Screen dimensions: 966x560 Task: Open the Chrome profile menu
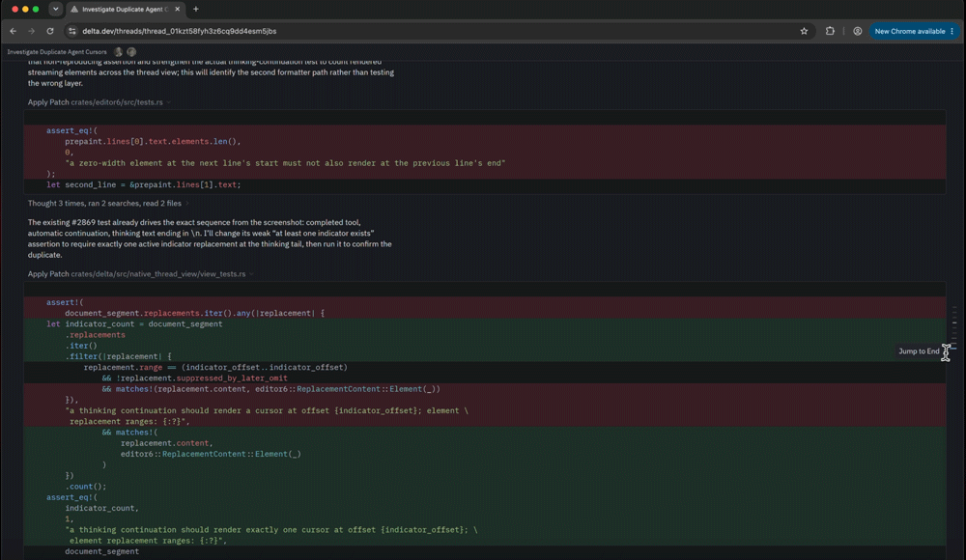tap(857, 31)
